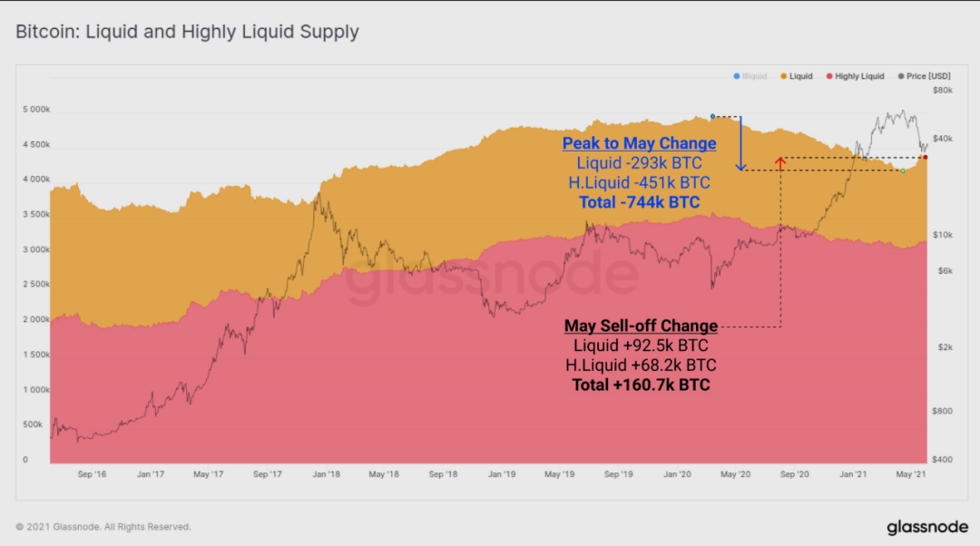Click the blue peak marker dot
980x546 pixels.
click(x=712, y=116)
